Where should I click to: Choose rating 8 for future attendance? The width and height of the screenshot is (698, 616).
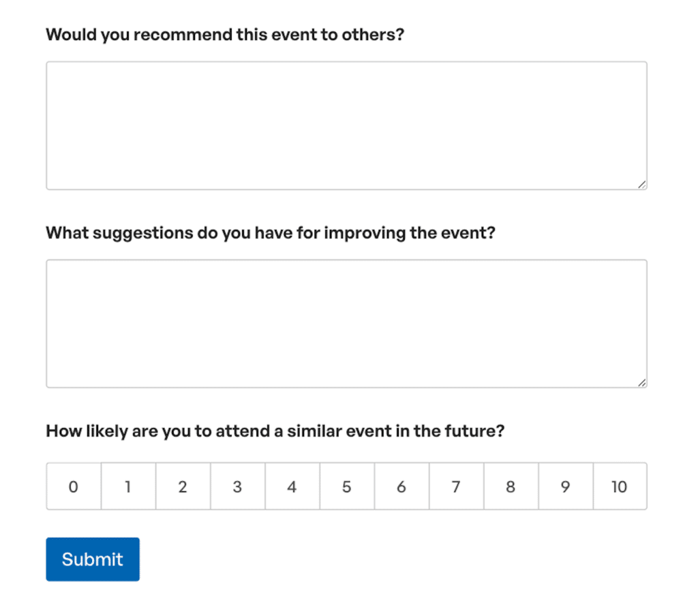coord(511,487)
